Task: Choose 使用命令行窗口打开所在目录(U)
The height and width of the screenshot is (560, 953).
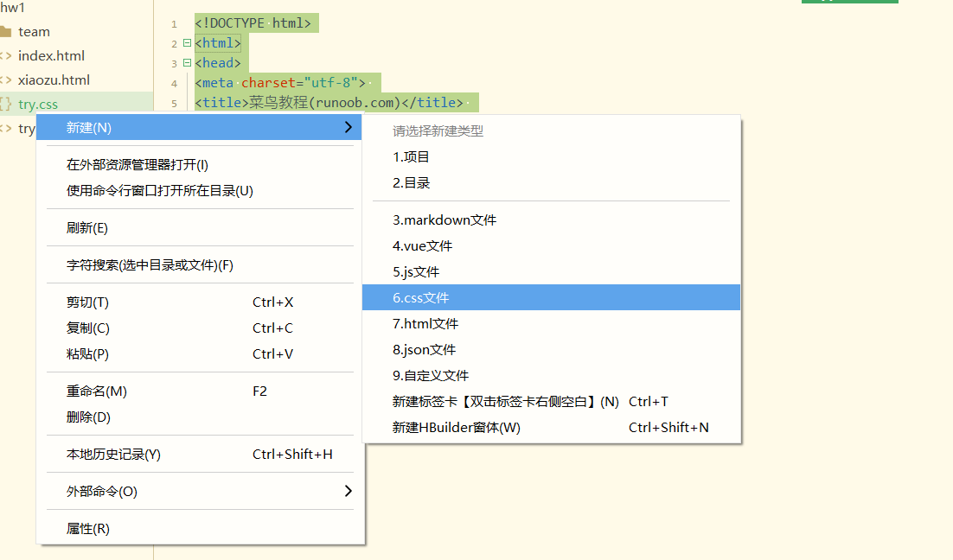Action: tap(160, 191)
